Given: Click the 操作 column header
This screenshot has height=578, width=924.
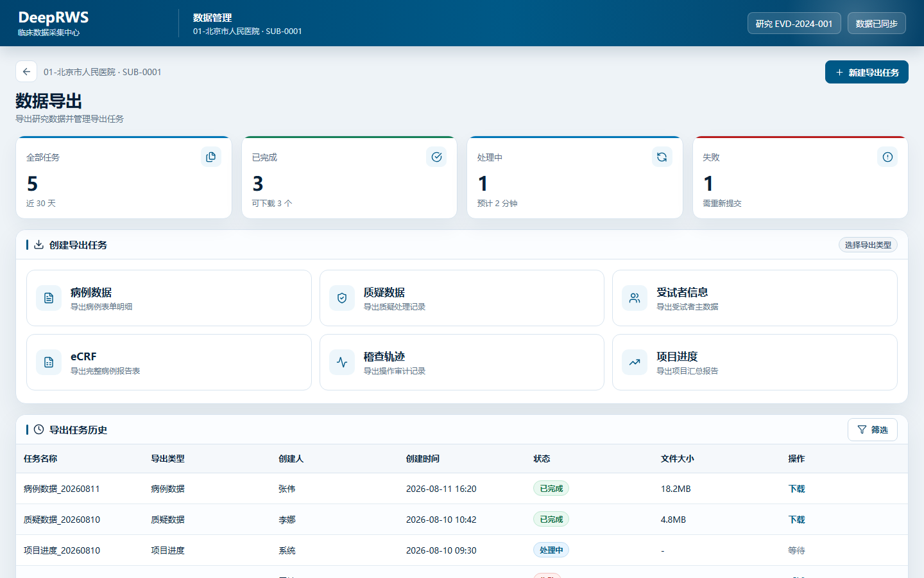Looking at the screenshot, I should [796, 459].
